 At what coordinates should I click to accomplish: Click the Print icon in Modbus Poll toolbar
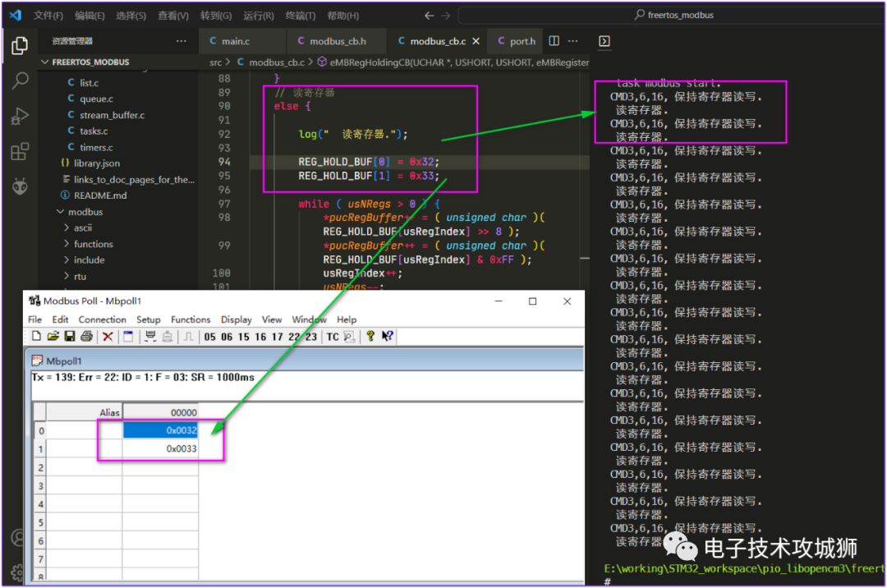(x=86, y=337)
